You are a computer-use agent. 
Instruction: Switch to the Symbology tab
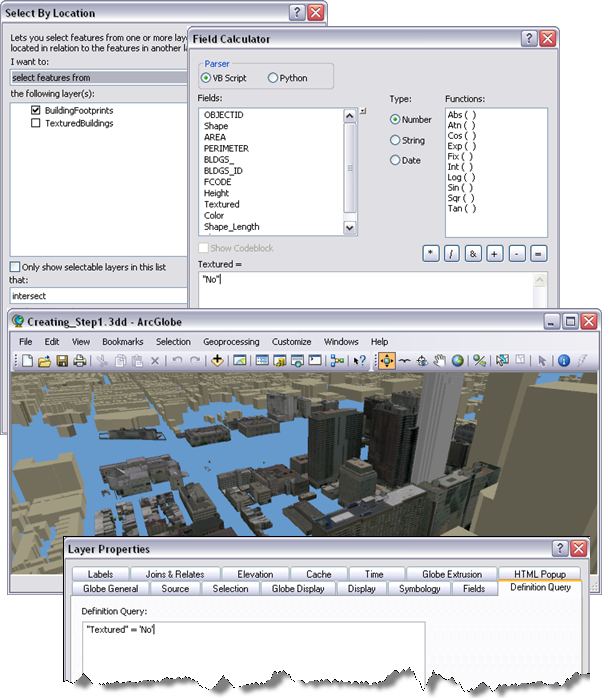coord(419,589)
